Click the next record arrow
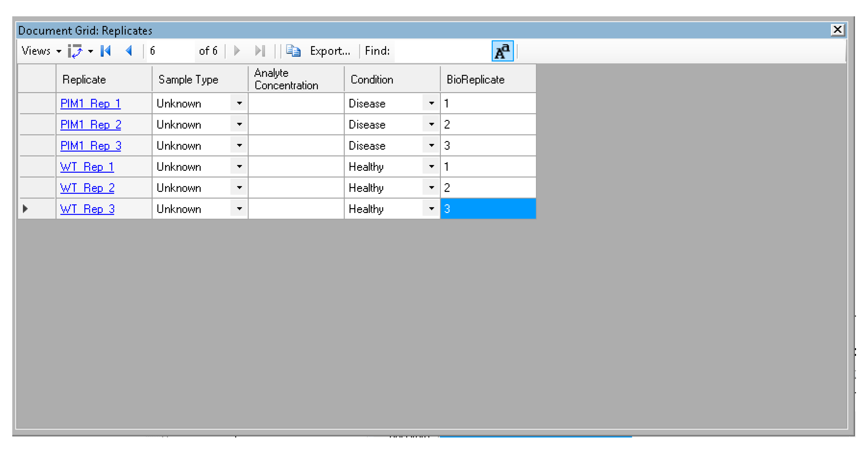Viewport: 868px width, 450px height. point(237,51)
